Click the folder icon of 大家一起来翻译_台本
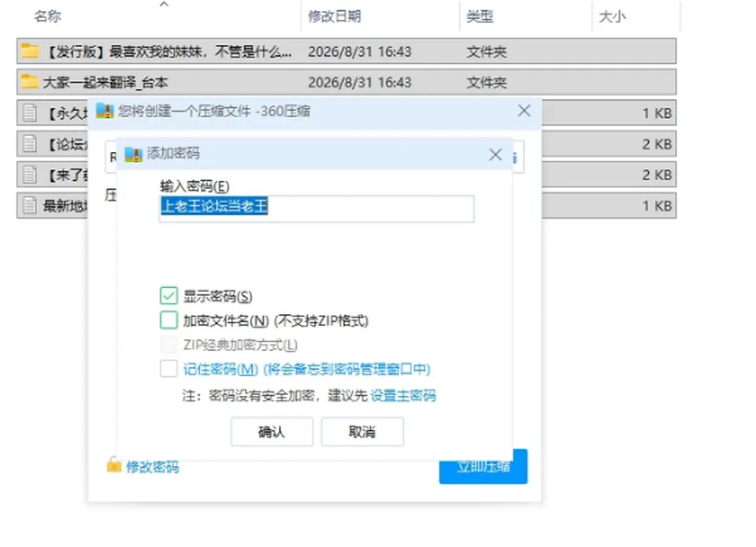 30,81
